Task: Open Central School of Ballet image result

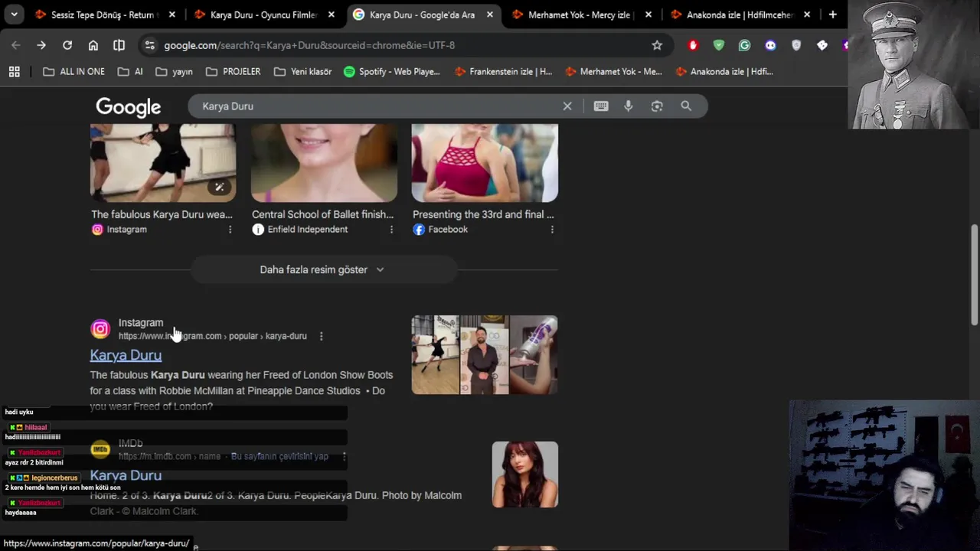Action: [x=324, y=163]
